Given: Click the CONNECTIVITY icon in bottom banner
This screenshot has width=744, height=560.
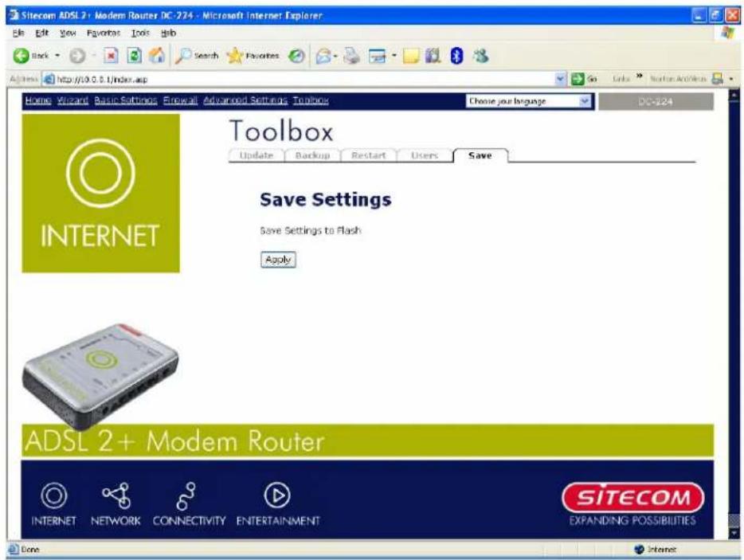Looking at the screenshot, I should 186,495.
